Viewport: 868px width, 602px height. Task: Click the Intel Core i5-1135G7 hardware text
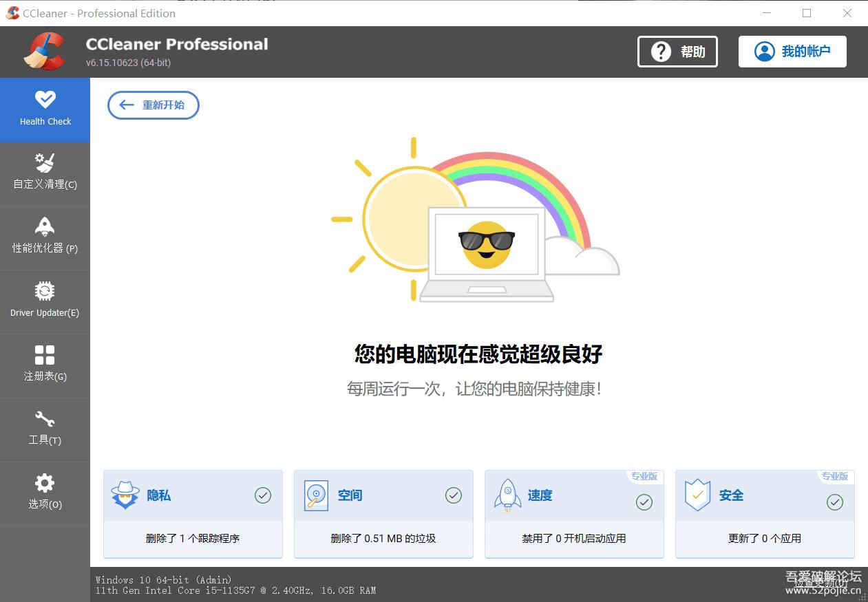[x=235, y=590]
